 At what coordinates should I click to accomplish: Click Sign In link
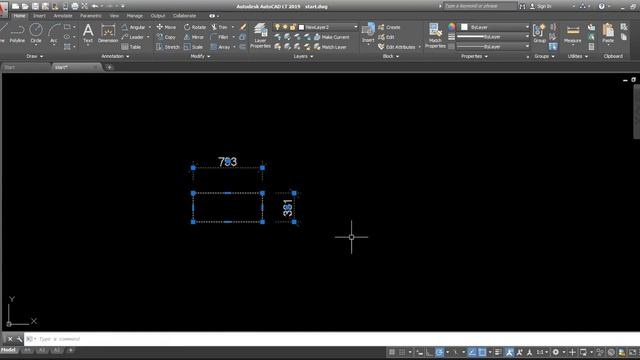pyautogui.click(x=541, y=6)
